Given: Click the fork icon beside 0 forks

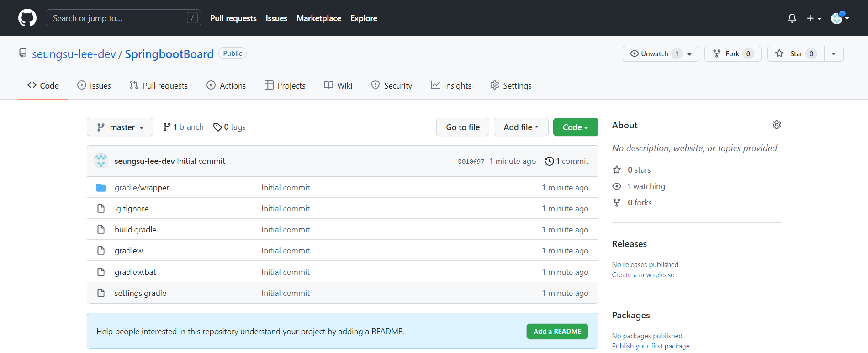Looking at the screenshot, I should point(617,203).
